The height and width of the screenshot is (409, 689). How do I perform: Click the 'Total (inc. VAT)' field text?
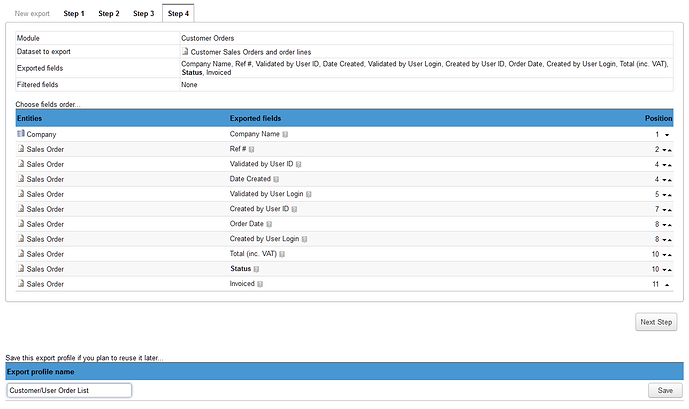click(x=253, y=253)
